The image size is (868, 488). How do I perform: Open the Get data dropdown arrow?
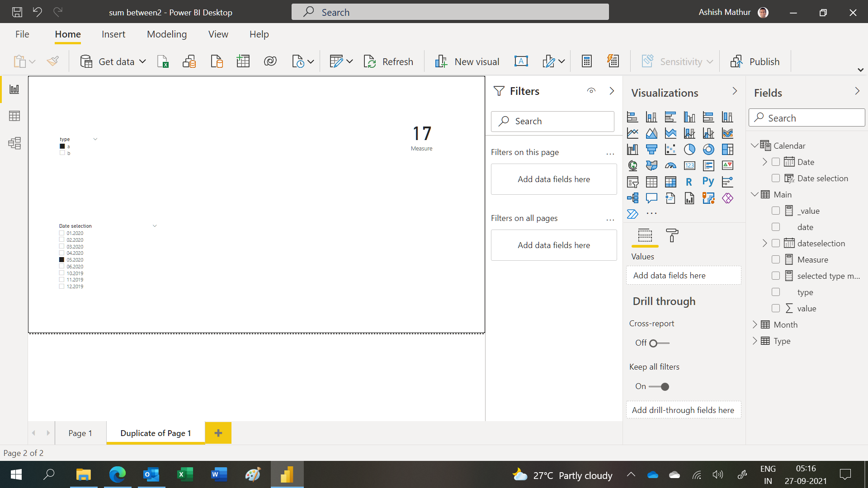coord(142,61)
